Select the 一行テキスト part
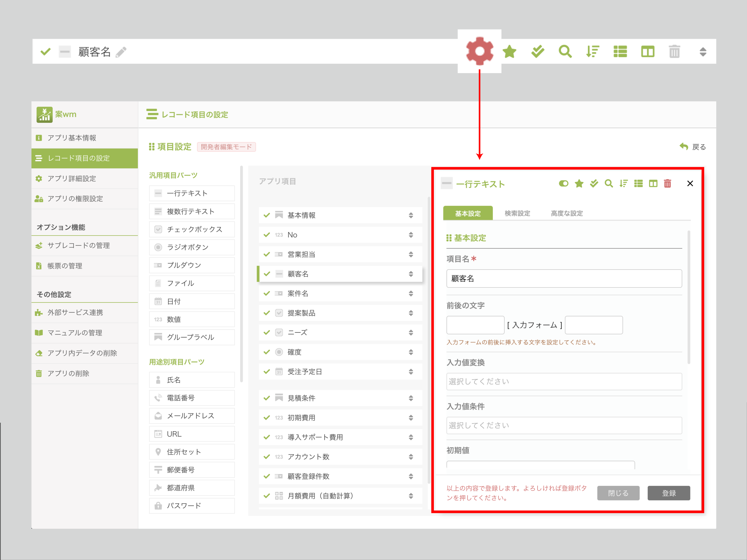Screen dimensions: 747x560 [192, 193]
